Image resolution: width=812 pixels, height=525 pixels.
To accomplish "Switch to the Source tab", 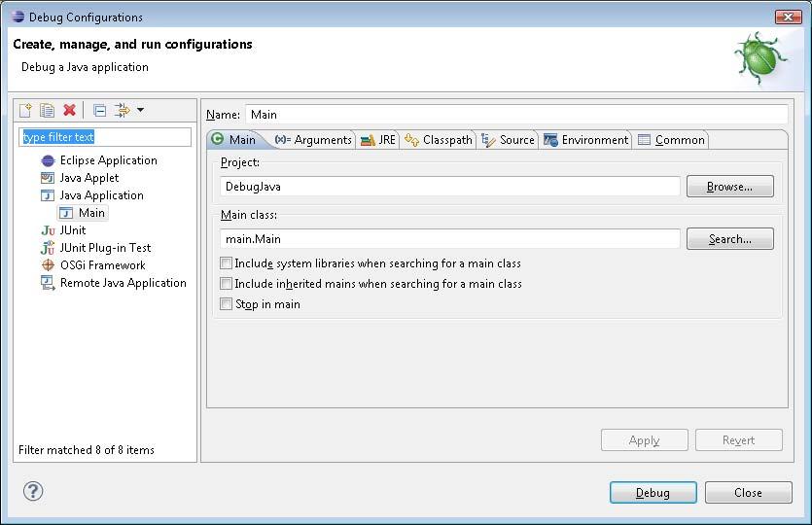I will point(508,140).
